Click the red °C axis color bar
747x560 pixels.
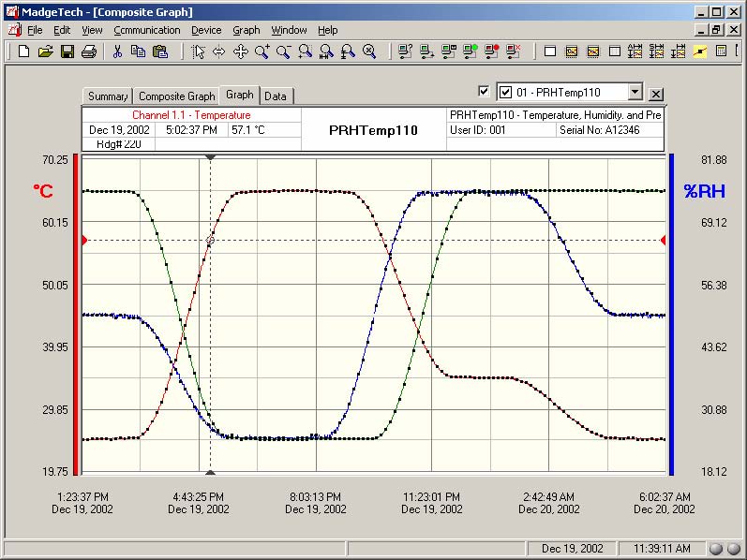point(76,315)
